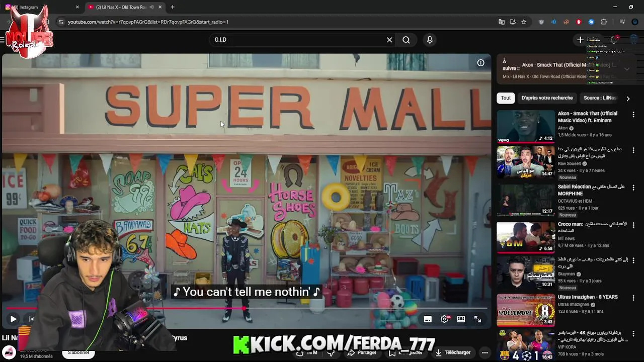644x362 pixels.
Task: Open the grey shield extension icon
Action: click(x=541, y=22)
